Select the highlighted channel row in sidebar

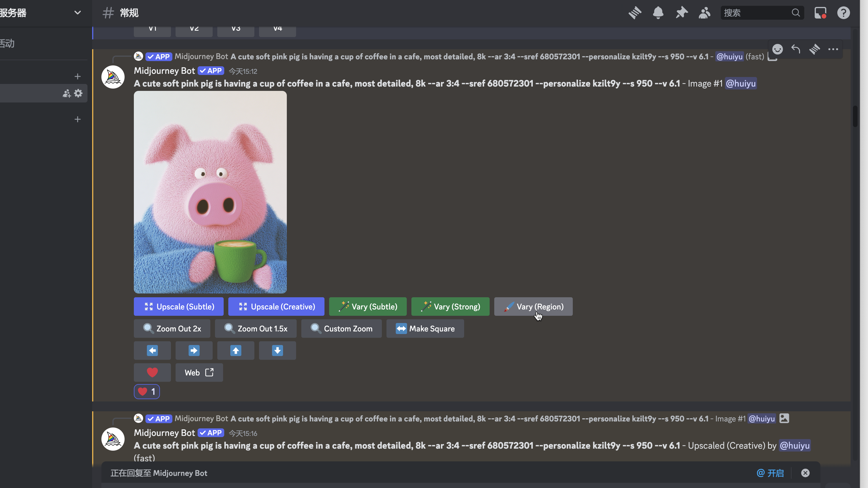coord(44,93)
